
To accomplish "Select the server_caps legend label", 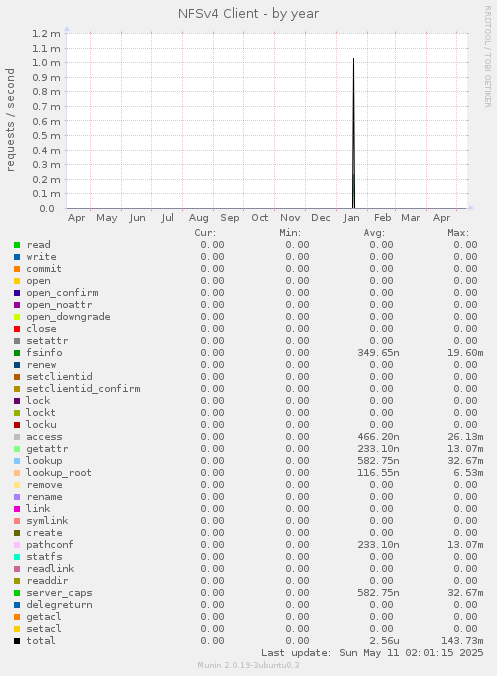I will 59,593.
